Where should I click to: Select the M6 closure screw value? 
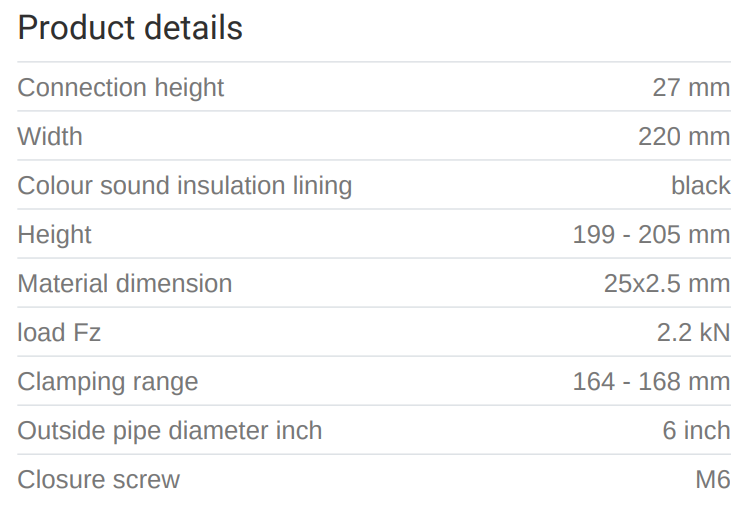pyautogui.click(x=713, y=480)
